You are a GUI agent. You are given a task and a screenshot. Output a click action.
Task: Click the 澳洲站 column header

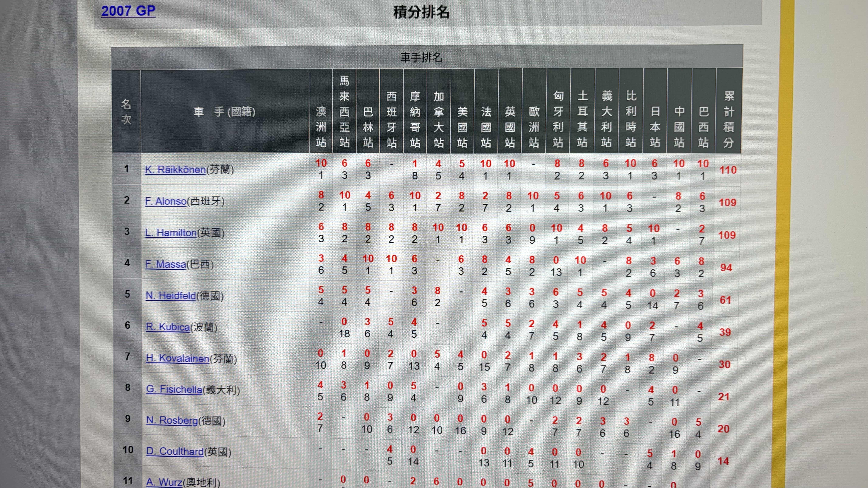click(x=321, y=127)
